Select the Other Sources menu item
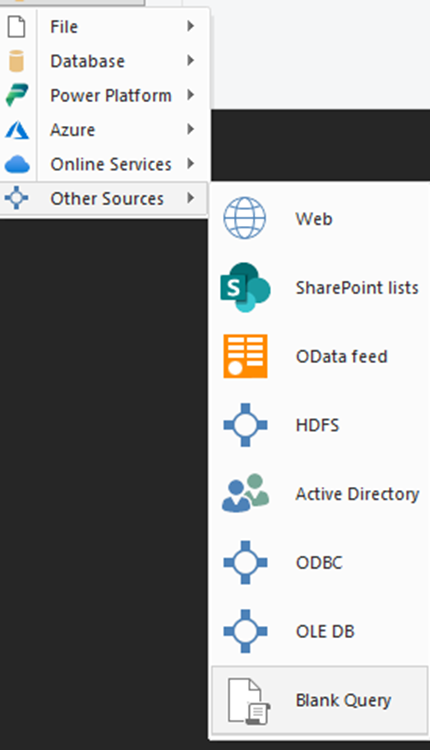 104,199
